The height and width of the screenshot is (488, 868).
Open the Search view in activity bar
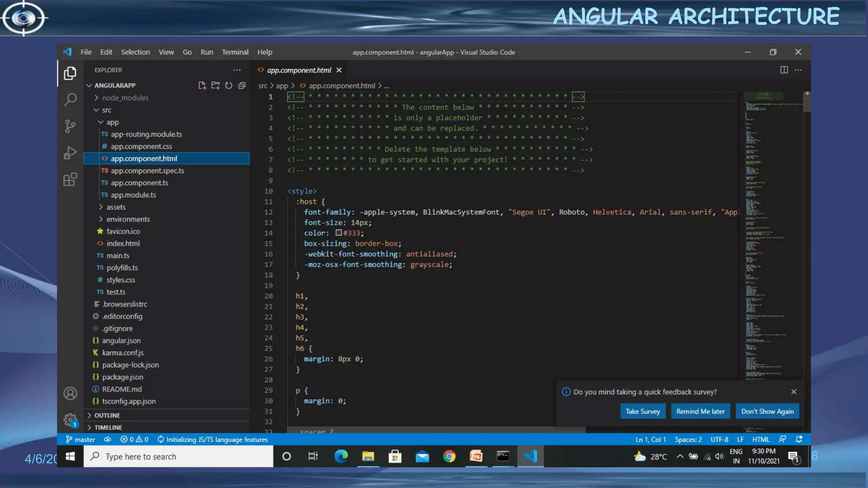point(70,100)
